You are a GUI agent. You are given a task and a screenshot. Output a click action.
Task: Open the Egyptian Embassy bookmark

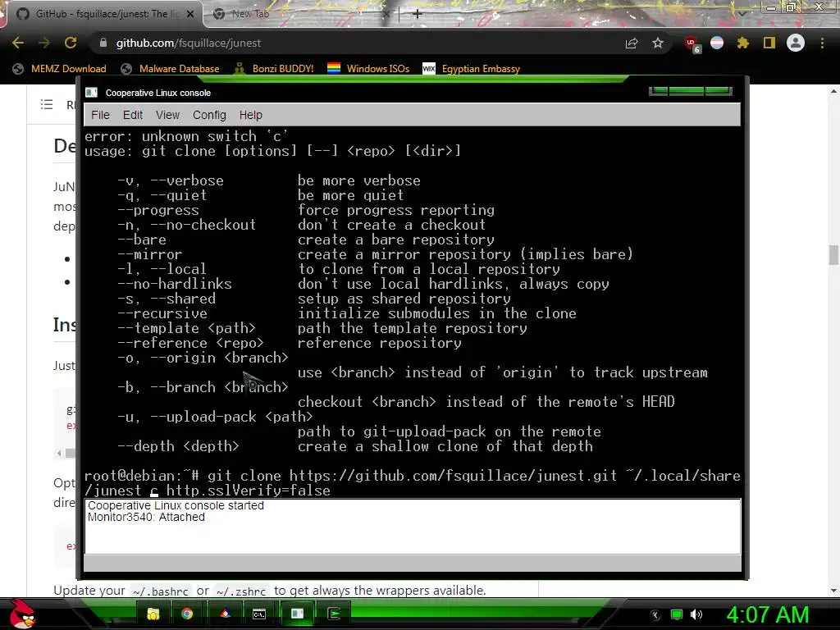(472, 69)
